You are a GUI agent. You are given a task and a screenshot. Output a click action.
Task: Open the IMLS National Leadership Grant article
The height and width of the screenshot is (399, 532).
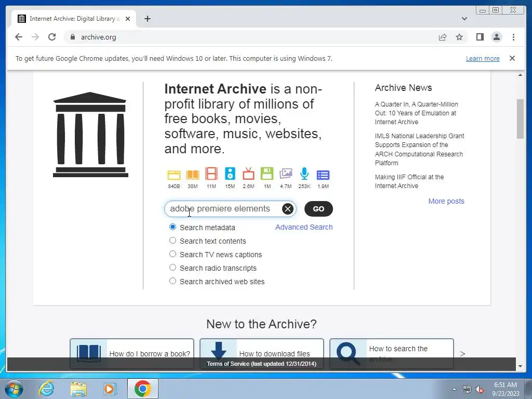click(x=419, y=149)
